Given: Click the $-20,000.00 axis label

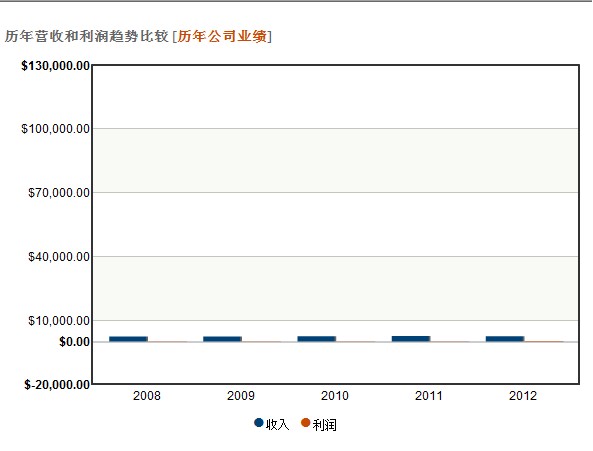Looking at the screenshot, I should tap(57, 385).
